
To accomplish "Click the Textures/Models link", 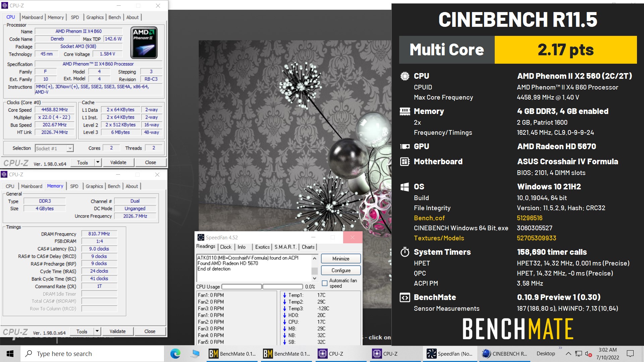I will click(x=439, y=238).
